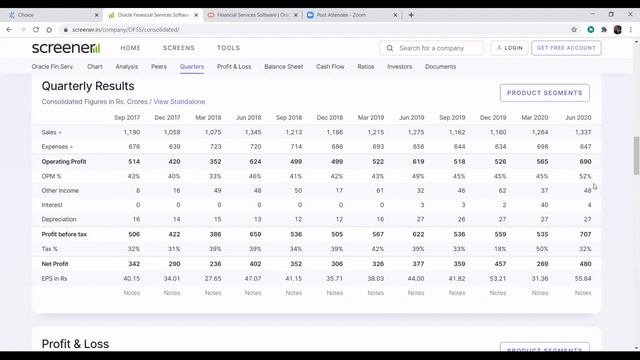Click the Jun 2020 column header
Screen dimensions: 640x360
(578, 118)
